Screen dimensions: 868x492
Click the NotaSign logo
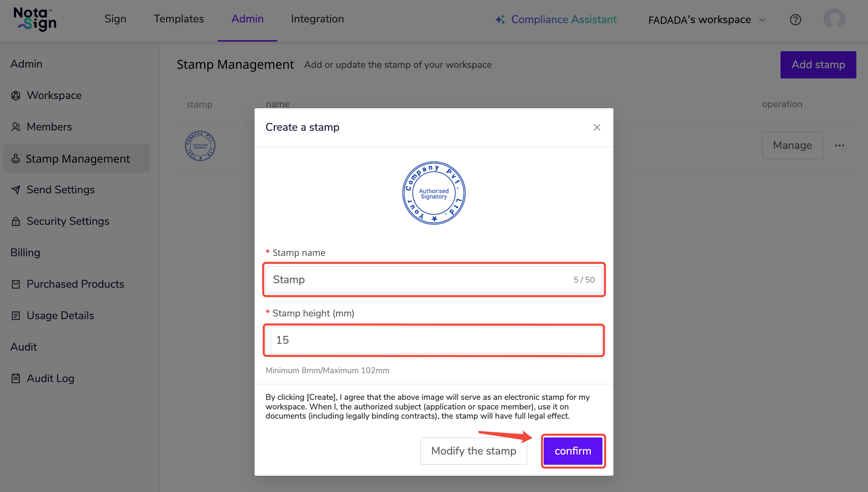point(35,20)
